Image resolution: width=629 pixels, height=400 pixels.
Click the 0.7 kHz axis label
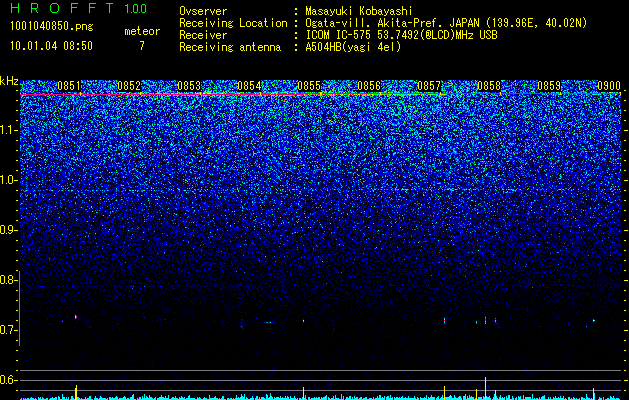(7, 330)
